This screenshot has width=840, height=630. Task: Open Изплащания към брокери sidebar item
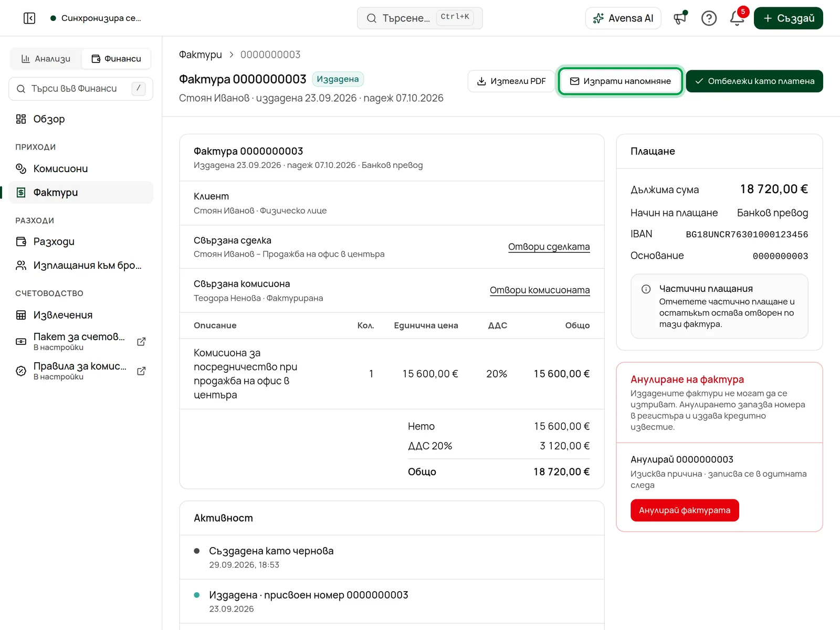coord(81,266)
